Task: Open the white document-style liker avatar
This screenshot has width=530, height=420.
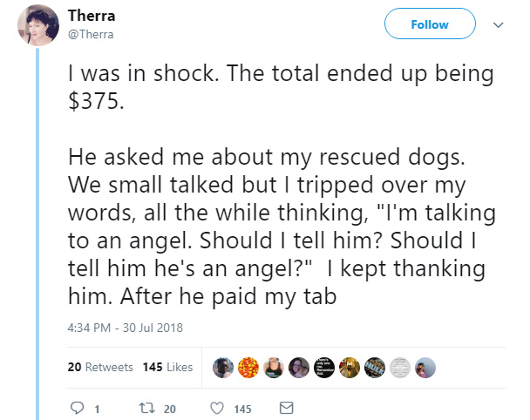Action: click(x=400, y=368)
